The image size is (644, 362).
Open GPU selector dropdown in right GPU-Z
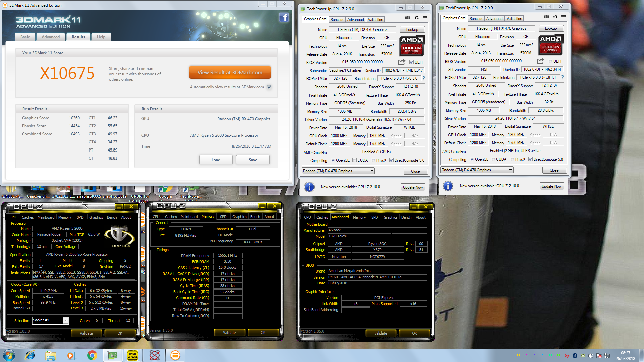tap(477, 170)
